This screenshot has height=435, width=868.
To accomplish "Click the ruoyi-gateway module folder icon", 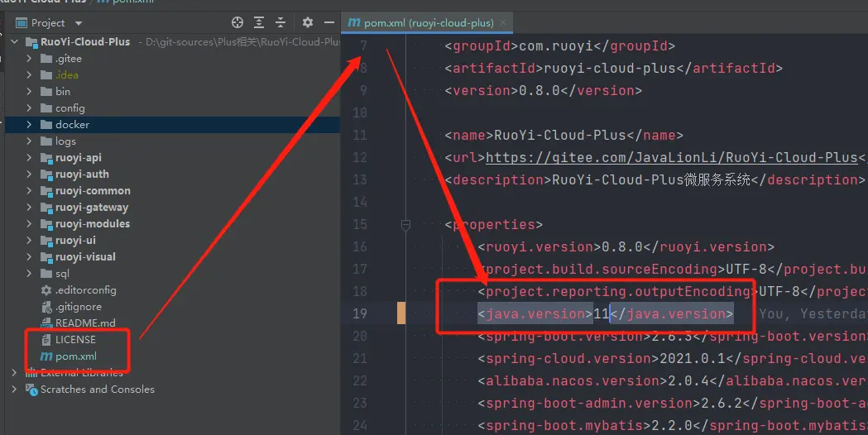I will pyautogui.click(x=46, y=208).
